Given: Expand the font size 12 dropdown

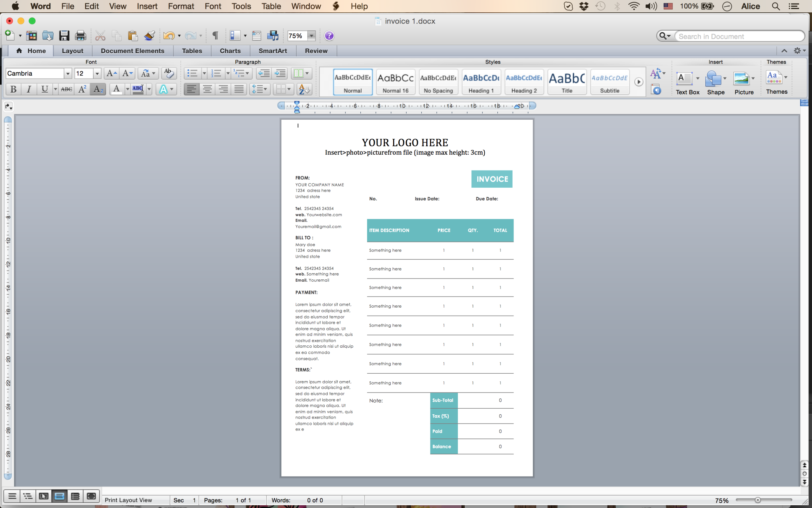Looking at the screenshot, I should [97, 73].
